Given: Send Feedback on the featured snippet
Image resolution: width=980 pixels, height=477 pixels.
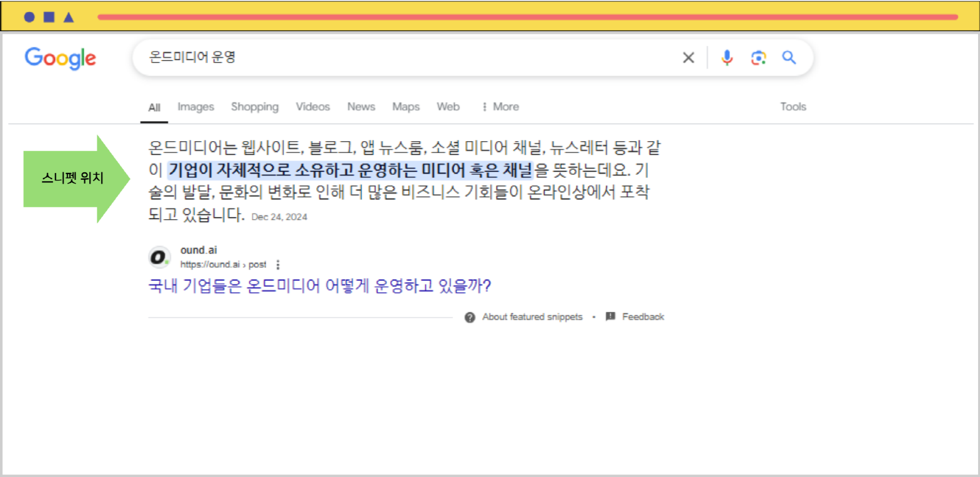Looking at the screenshot, I should (643, 317).
